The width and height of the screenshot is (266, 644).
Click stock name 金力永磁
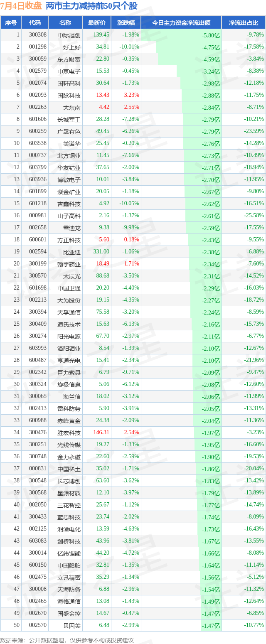[x=69, y=457]
